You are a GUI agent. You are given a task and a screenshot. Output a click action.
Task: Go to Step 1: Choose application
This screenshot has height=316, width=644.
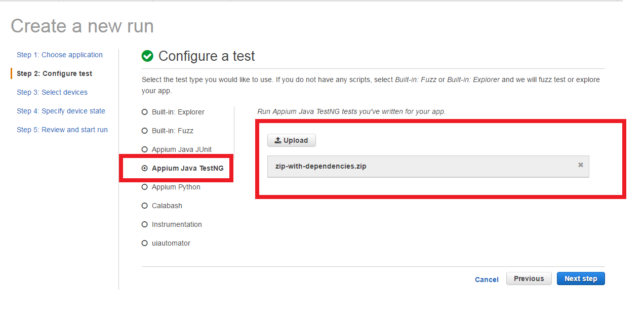coord(60,55)
